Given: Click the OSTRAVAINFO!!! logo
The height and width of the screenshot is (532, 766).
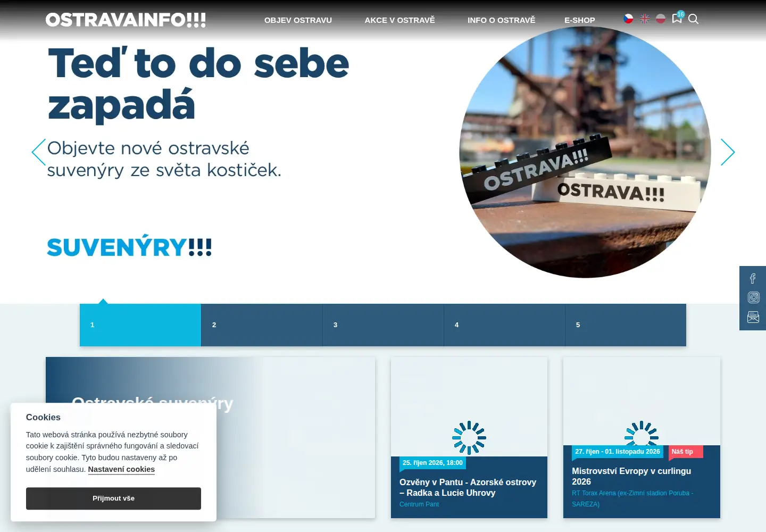Looking at the screenshot, I should 126,20.
